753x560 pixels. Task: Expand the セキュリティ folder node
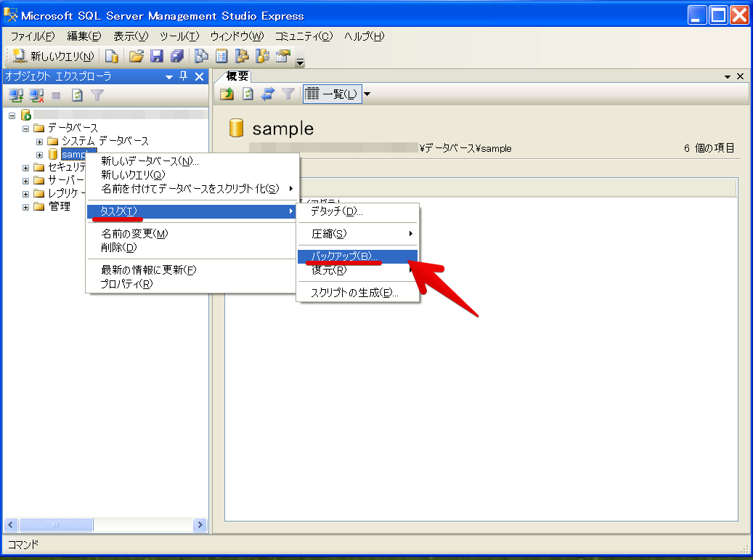pos(26,168)
